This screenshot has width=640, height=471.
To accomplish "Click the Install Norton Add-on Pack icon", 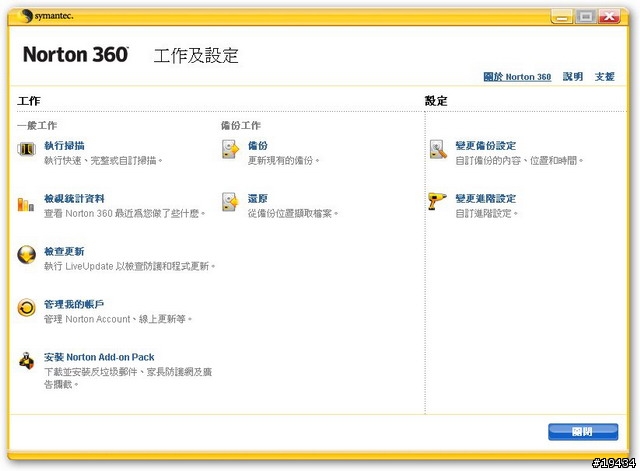I will click(27, 360).
